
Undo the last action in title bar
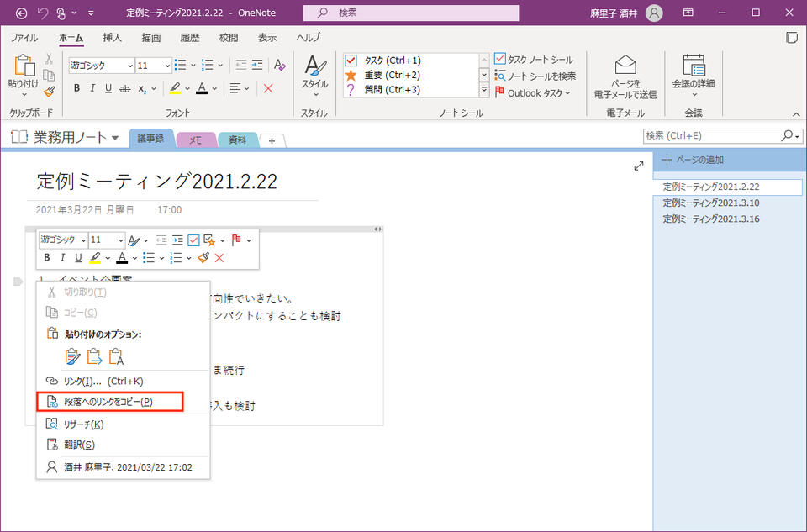43,13
